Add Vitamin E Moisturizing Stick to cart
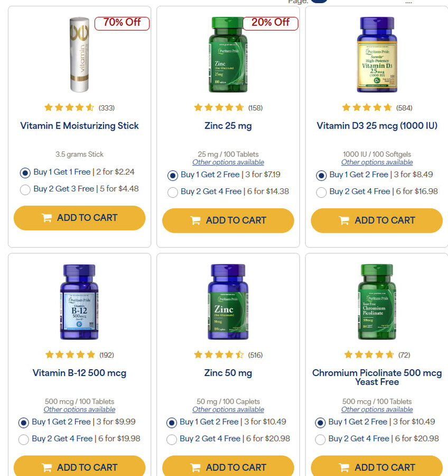Image resolution: width=448 pixels, height=476 pixels. (x=79, y=218)
